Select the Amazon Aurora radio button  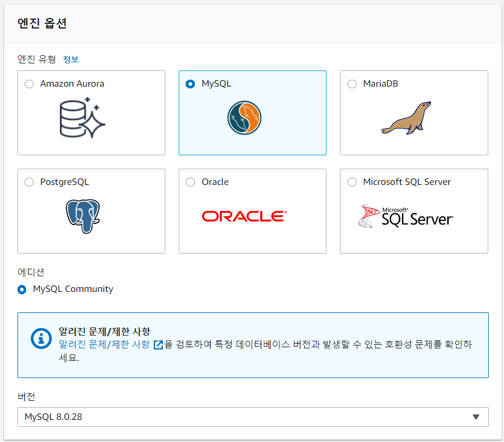(x=29, y=84)
